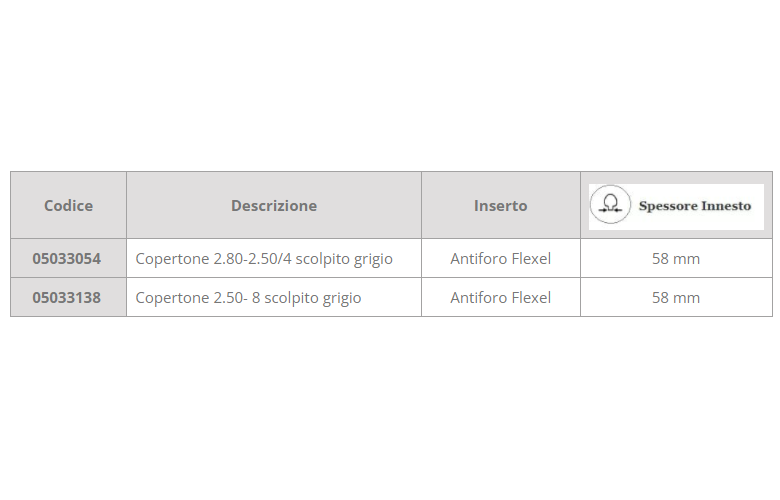780x500 pixels.
Task: Select Antiforo Flexel for code 05033054
Action: [500, 259]
